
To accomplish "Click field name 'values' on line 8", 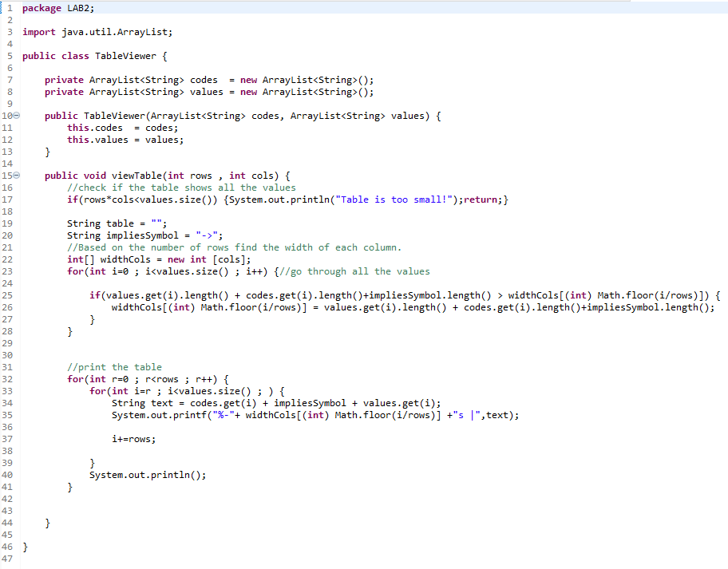I will (x=207, y=92).
